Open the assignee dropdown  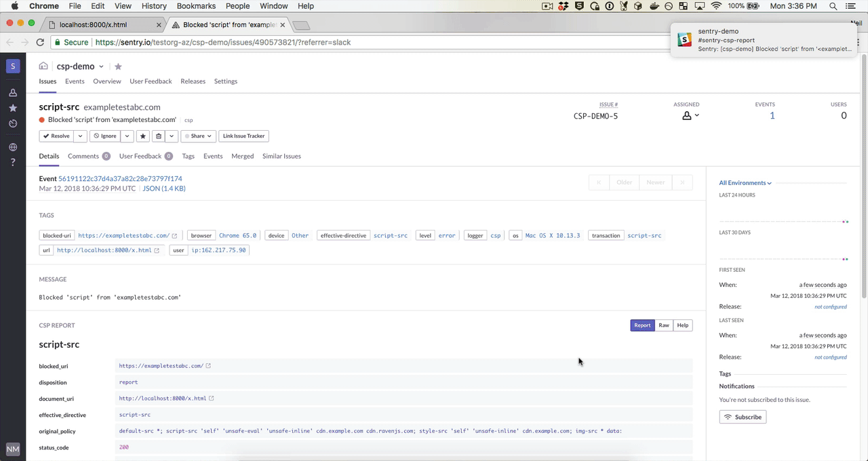[x=690, y=116]
